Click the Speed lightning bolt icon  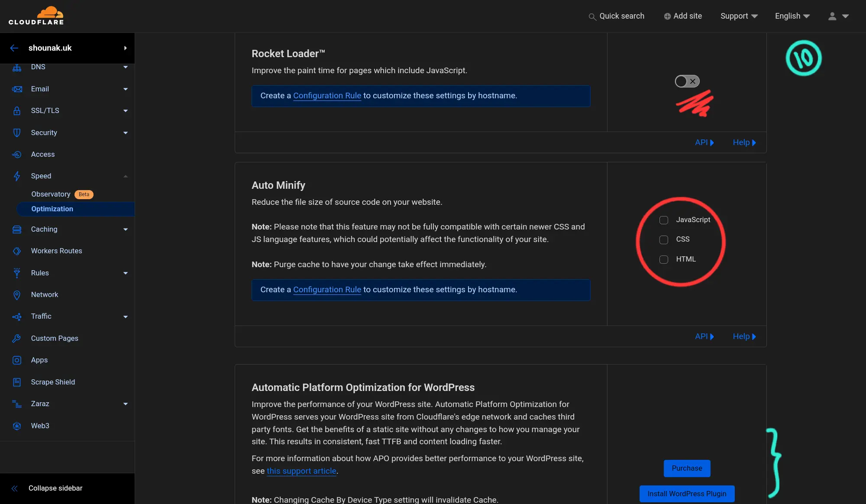point(17,176)
